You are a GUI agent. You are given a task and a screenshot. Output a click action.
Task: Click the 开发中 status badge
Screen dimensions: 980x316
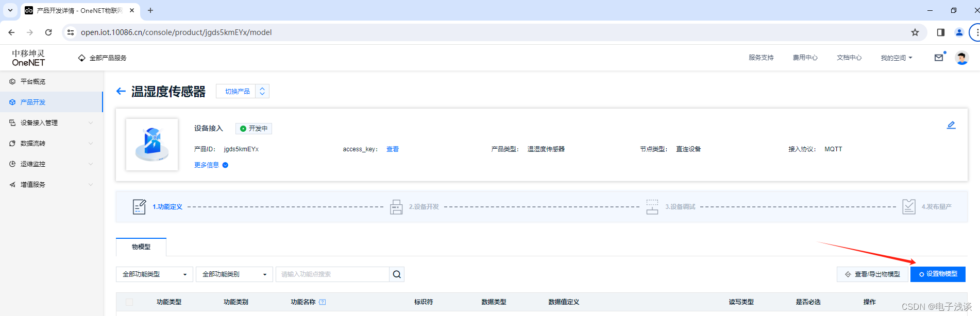[x=254, y=129]
